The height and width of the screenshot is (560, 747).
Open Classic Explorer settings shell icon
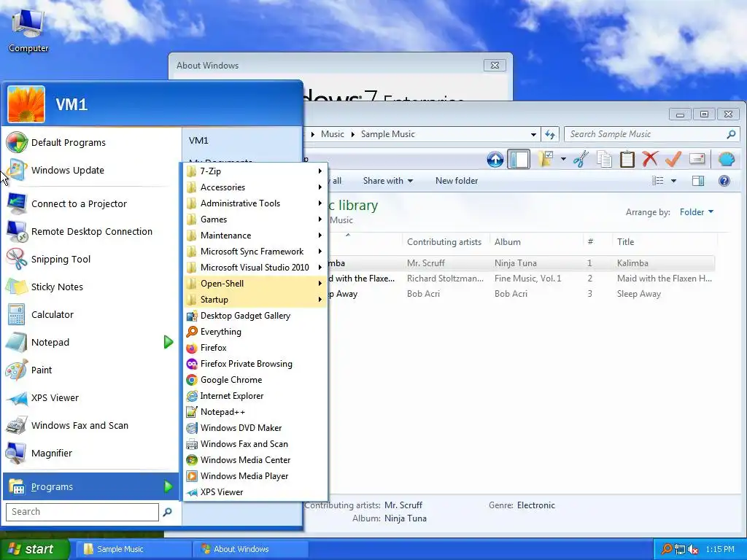coord(726,159)
